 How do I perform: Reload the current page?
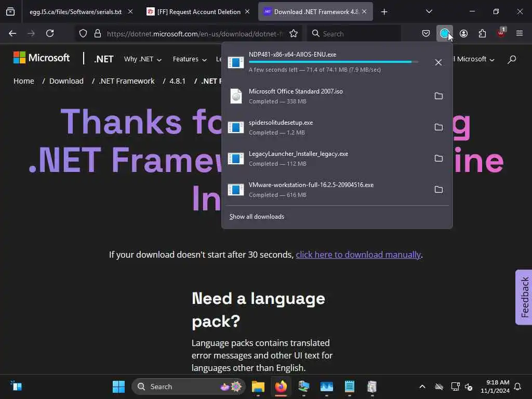tap(50, 34)
